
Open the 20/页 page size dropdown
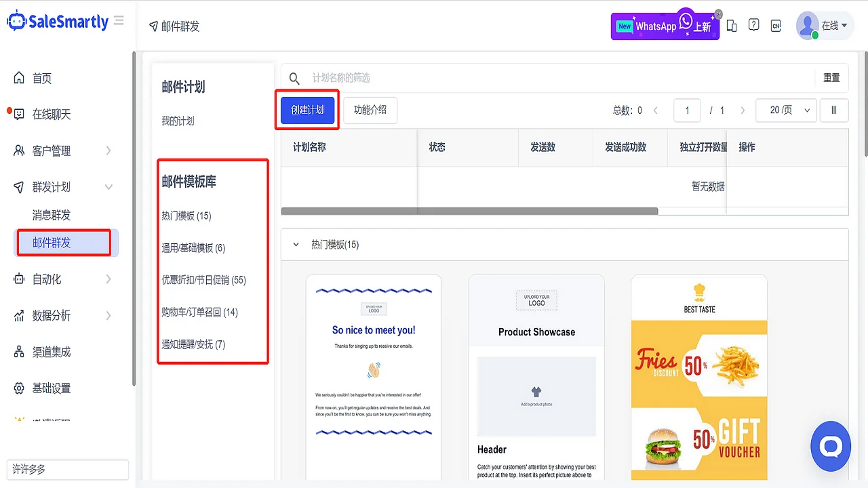tap(785, 109)
